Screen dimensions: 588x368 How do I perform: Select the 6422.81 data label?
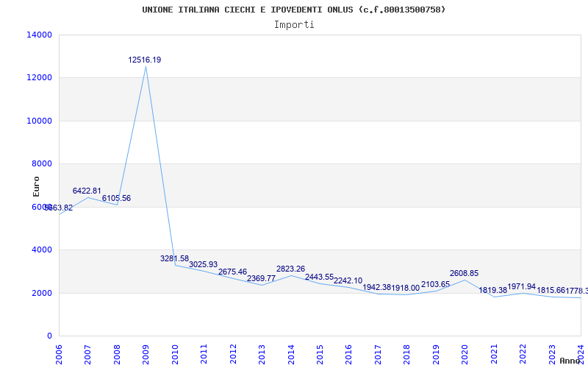coord(87,191)
